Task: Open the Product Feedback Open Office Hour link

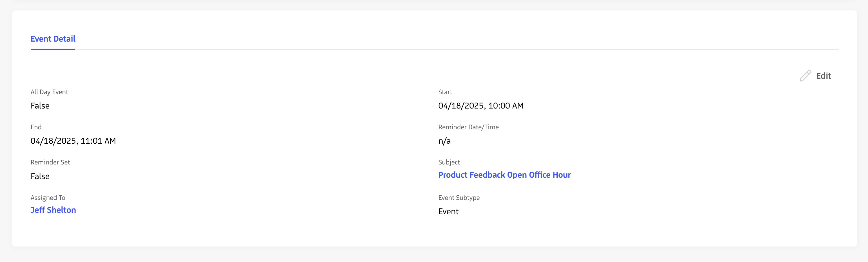Action: [504, 175]
